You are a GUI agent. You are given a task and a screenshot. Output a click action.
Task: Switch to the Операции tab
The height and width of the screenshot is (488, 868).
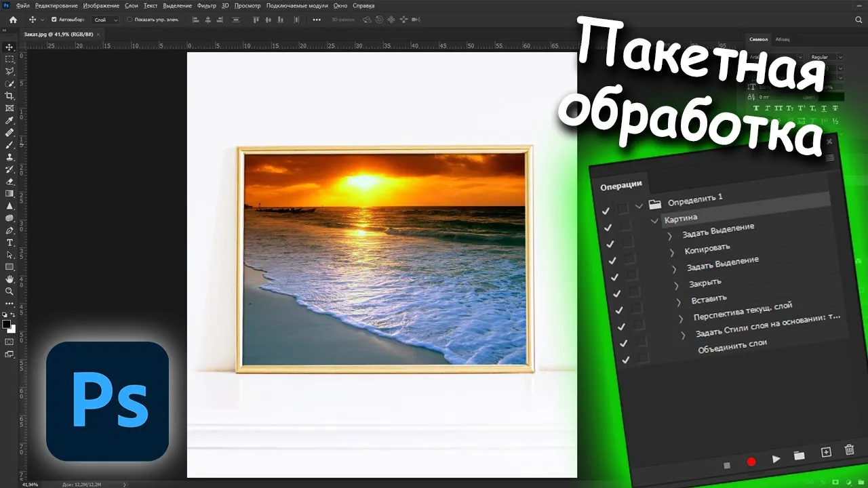tap(621, 185)
